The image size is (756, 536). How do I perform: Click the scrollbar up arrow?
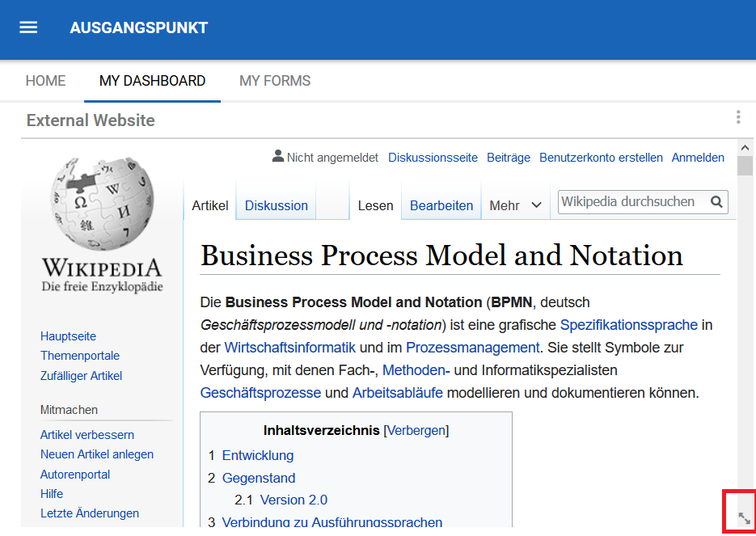[x=745, y=147]
